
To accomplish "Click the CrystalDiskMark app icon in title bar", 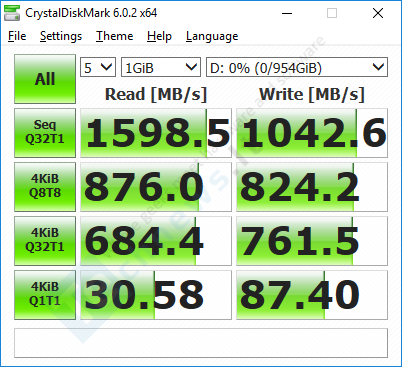I will 12,13.
